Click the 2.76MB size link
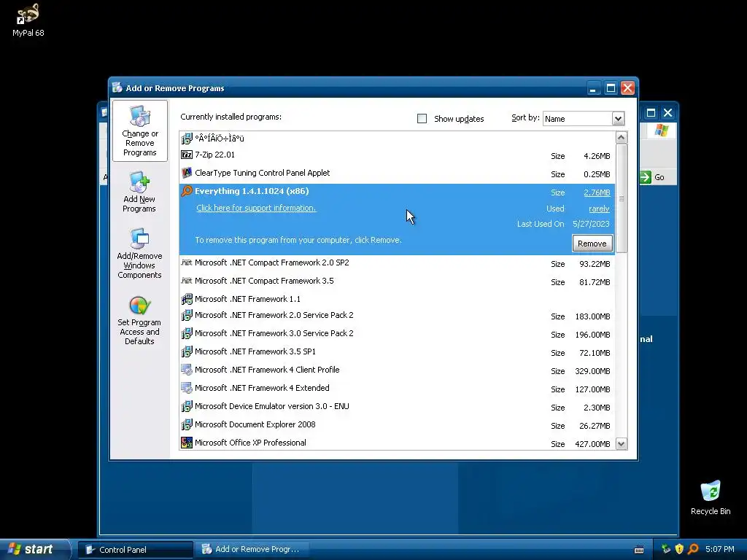 (597, 192)
